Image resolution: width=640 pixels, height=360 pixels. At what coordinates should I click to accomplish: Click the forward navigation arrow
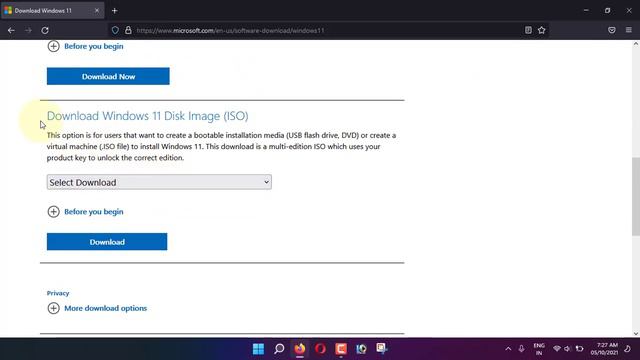[x=28, y=30]
